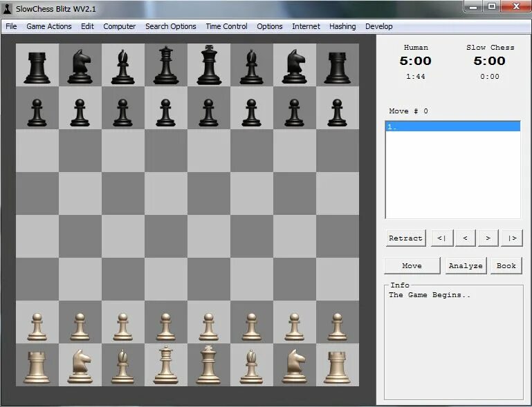Minimize the SlowChess Blitz window
The image size is (532, 407).
(474, 6)
